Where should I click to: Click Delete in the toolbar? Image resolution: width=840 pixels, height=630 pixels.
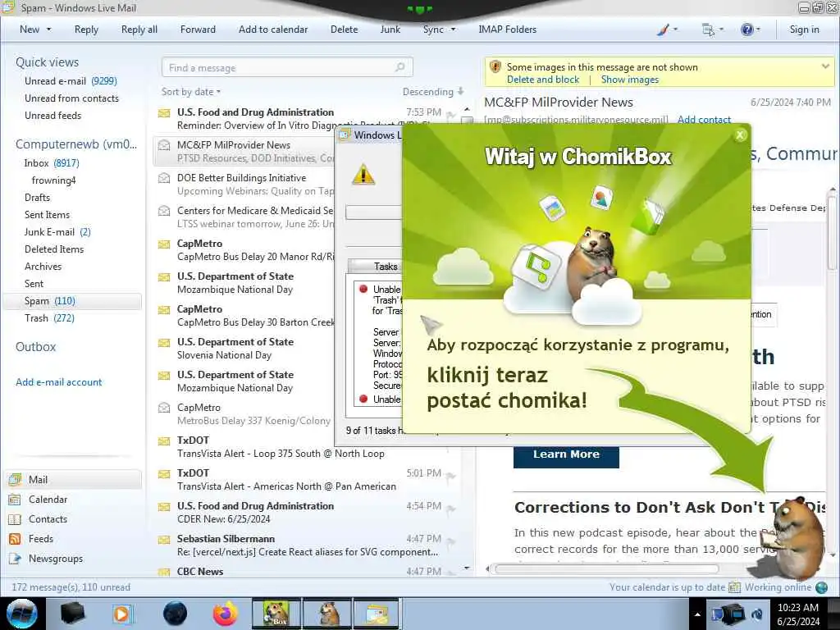click(344, 30)
